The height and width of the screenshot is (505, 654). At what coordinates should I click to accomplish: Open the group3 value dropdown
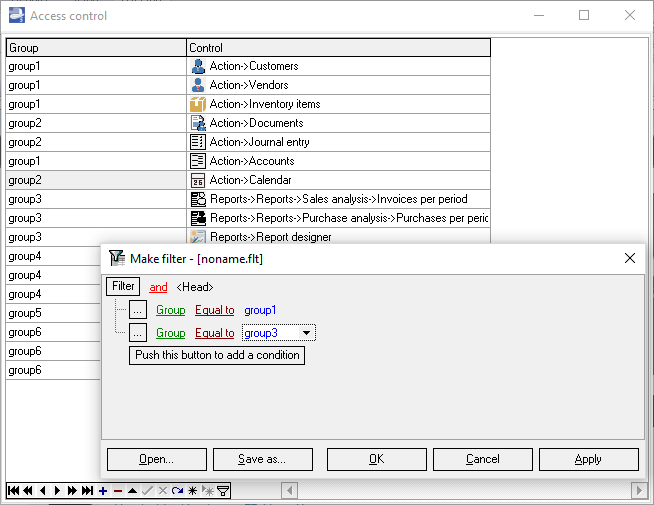[x=307, y=333]
